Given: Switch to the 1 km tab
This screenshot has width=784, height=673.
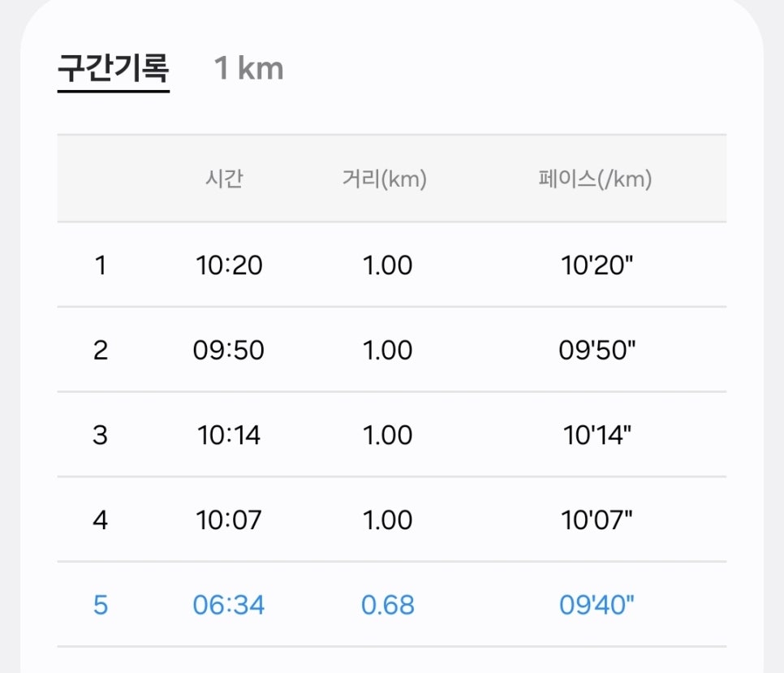Looking at the screenshot, I should pos(248,68).
